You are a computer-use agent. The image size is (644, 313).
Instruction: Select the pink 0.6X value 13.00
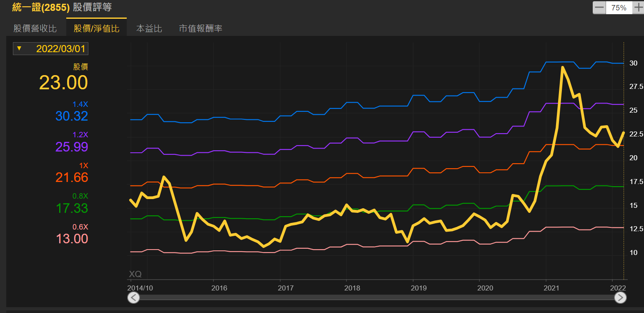72,239
